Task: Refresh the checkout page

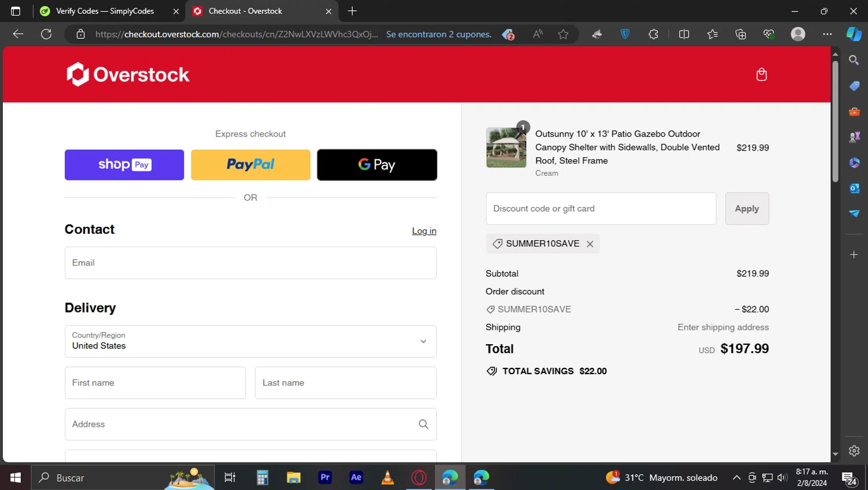Action: point(46,34)
